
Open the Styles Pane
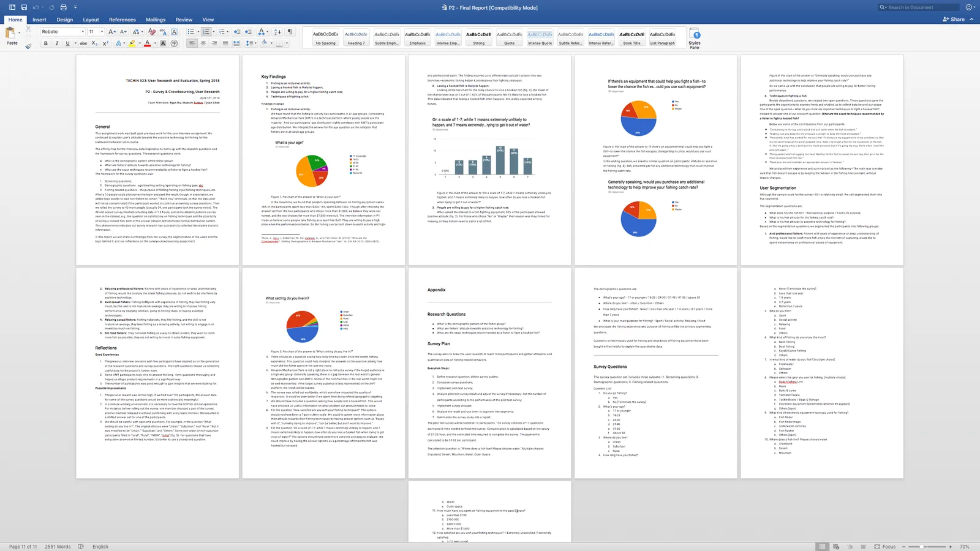click(x=695, y=39)
